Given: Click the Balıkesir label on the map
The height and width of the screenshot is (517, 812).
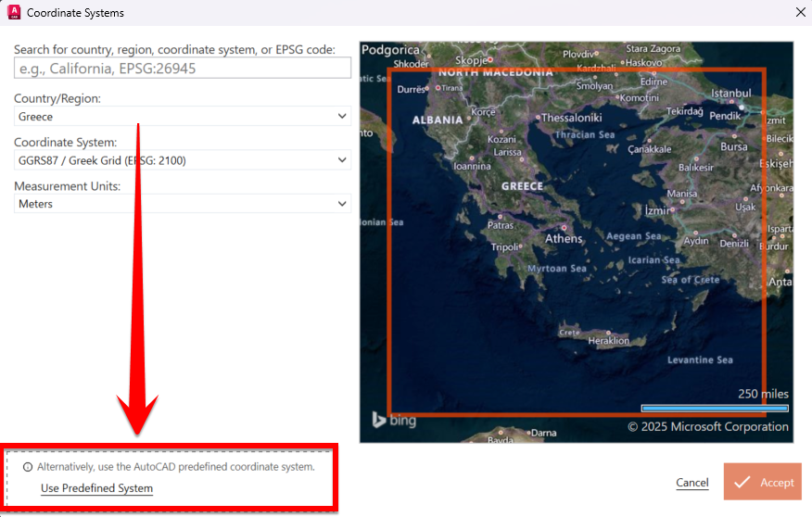Looking at the screenshot, I should (x=696, y=167).
